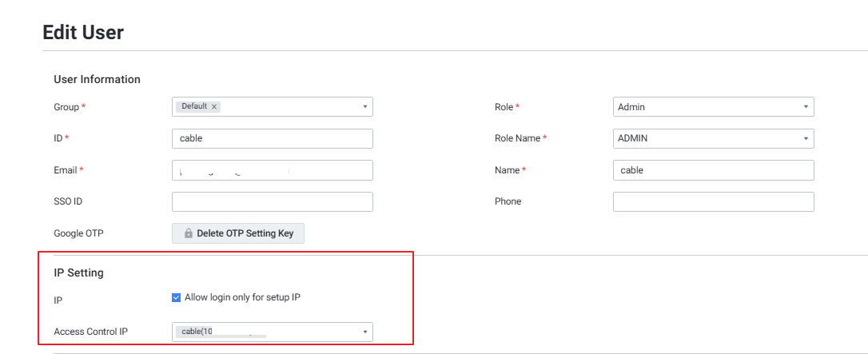Remove the Default tag from Group

[x=214, y=106]
